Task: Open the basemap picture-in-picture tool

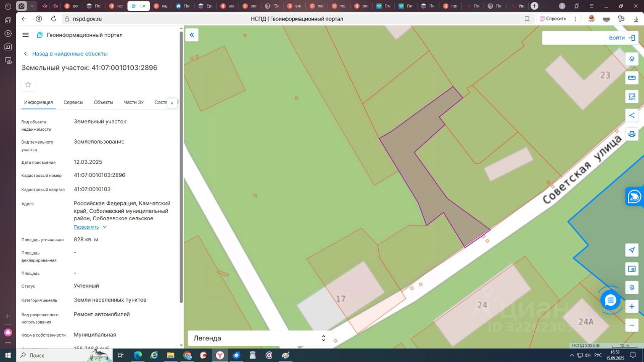Action: pos(632,269)
